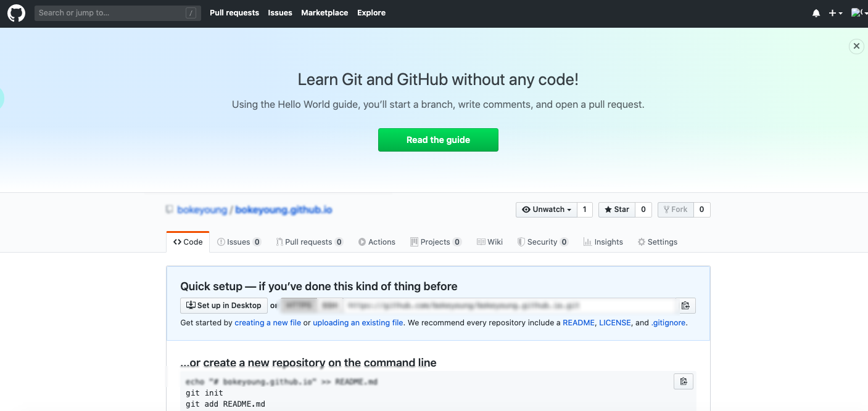Star the repository
868x411 pixels.
617,210
